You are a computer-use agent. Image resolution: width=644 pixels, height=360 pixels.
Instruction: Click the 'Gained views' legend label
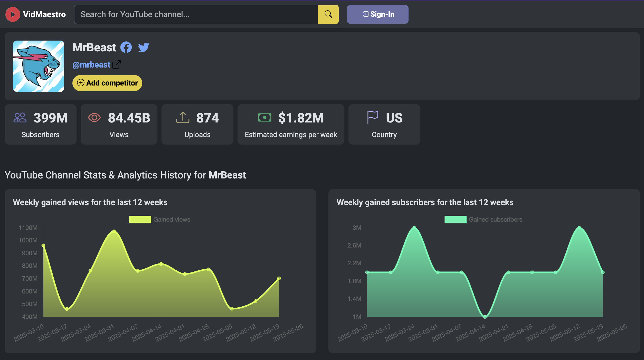click(172, 220)
